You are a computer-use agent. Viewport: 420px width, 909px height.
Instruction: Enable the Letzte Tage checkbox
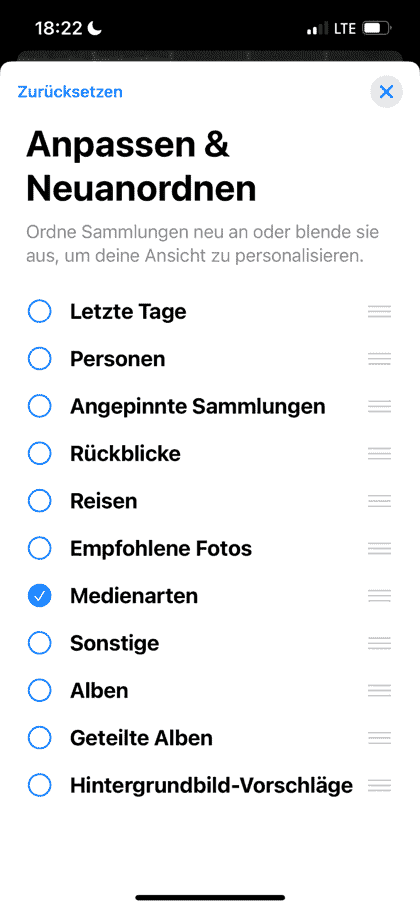[39, 312]
